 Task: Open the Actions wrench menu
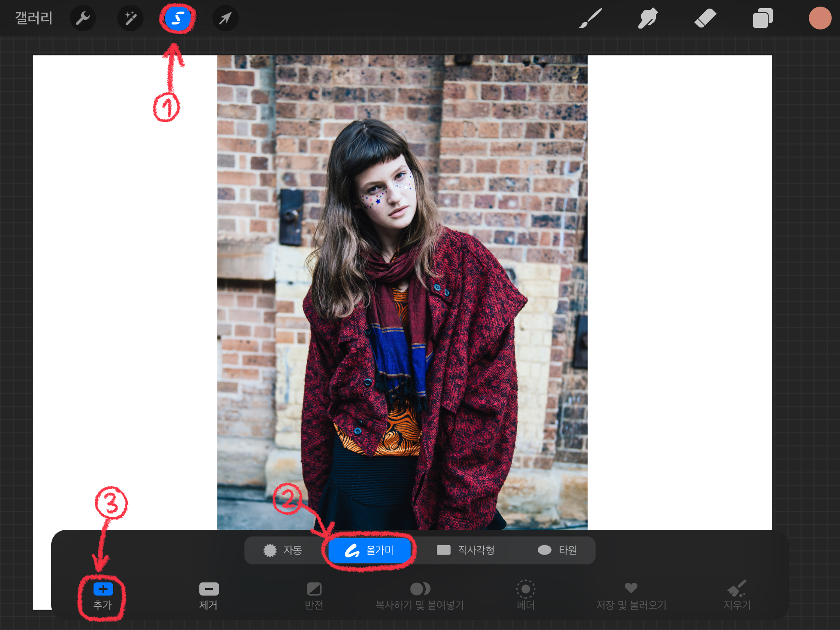(x=82, y=18)
